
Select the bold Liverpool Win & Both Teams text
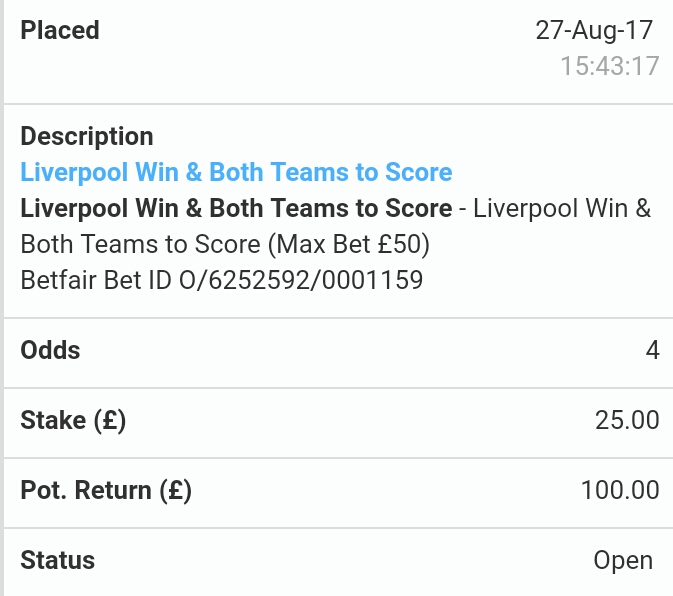point(236,209)
